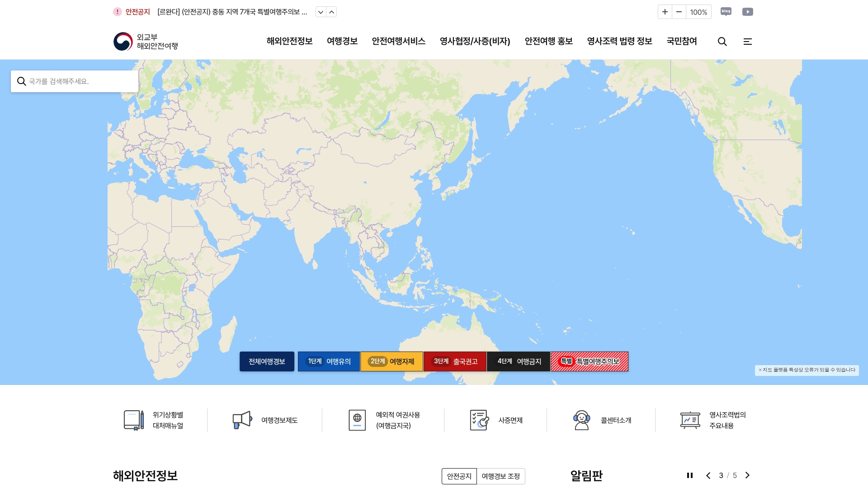Click the 콜센터소개 headset icon
Image resolution: width=868 pixels, height=488 pixels.
[582, 420]
